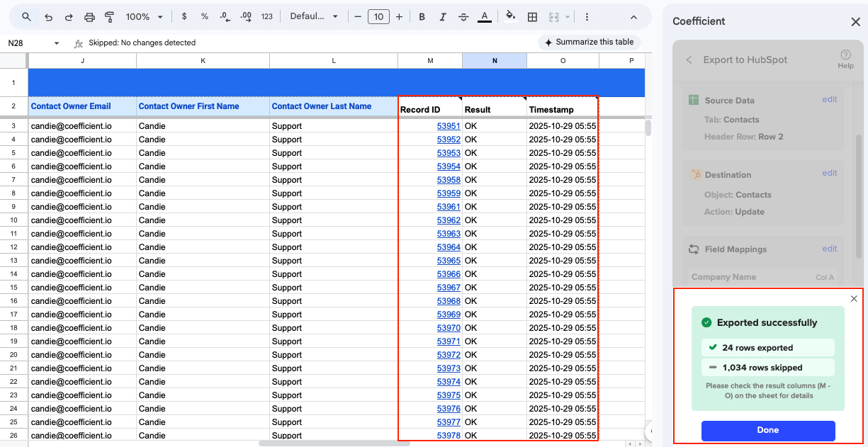Image resolution: width=868 pixels, height=447 pixels.
Task: Edit the Field Mappings section
Action: [830, 249]
